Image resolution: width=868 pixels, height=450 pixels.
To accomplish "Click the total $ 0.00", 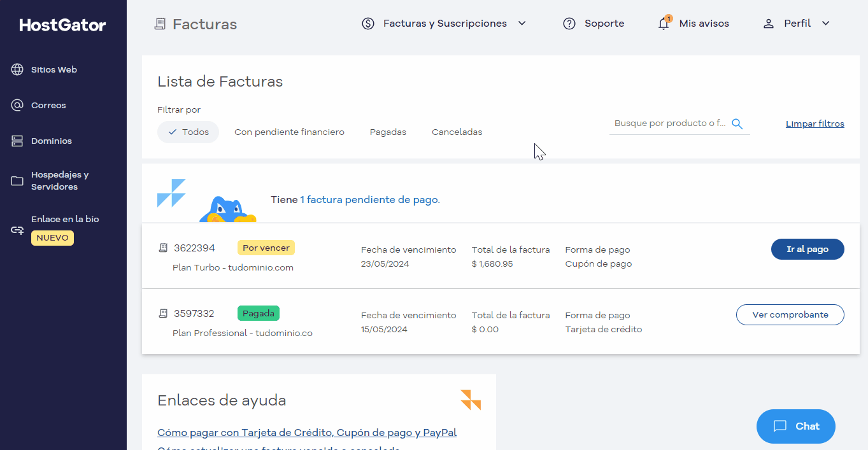I will (x=485, y=329).
